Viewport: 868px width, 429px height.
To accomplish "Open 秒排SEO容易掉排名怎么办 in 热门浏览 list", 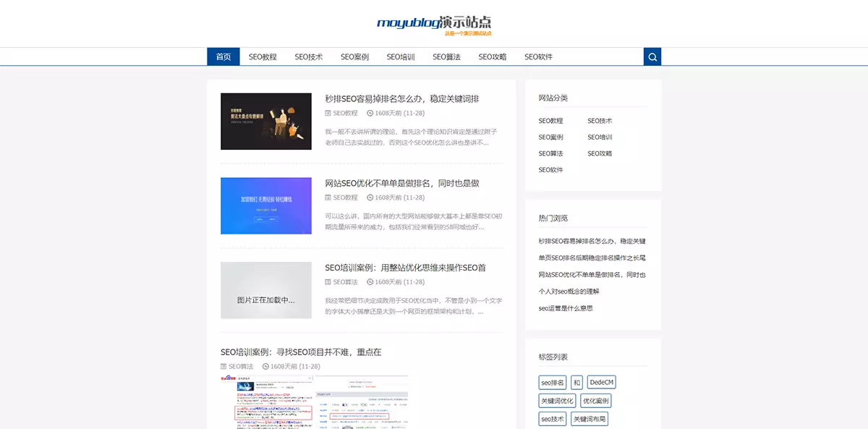I will tap(592, 241).
